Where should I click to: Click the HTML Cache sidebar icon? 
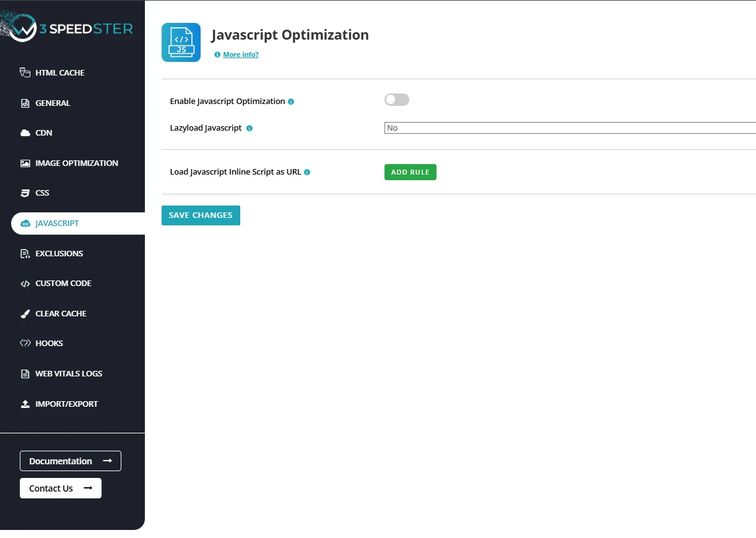click(x=25, y=72)
